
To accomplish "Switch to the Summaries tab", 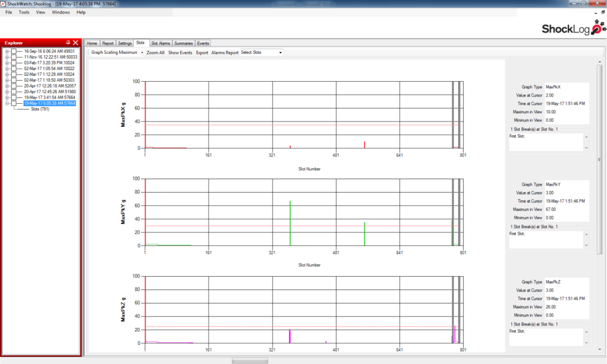I will [x=184, y=43].
